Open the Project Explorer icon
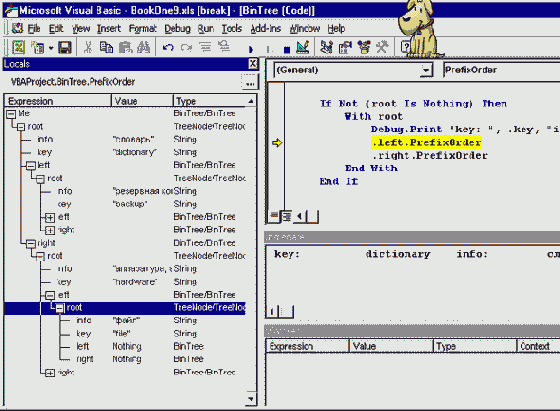This screenshot has height=411, width=560. (x=326, y=47)
